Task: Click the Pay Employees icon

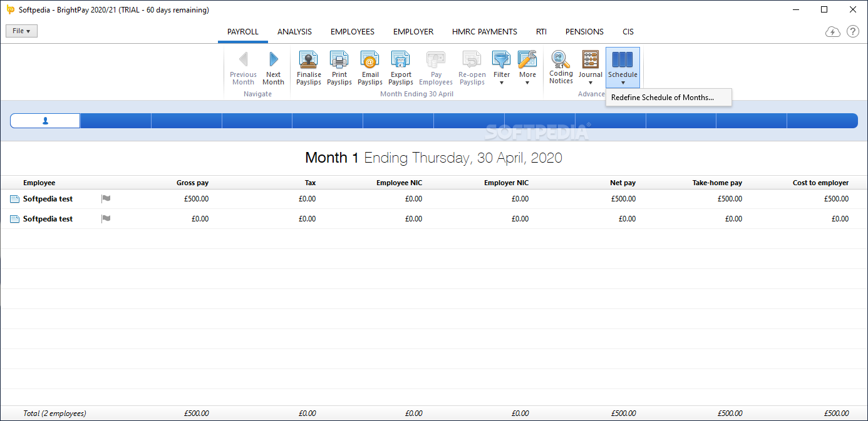Action: click(436, 68)
